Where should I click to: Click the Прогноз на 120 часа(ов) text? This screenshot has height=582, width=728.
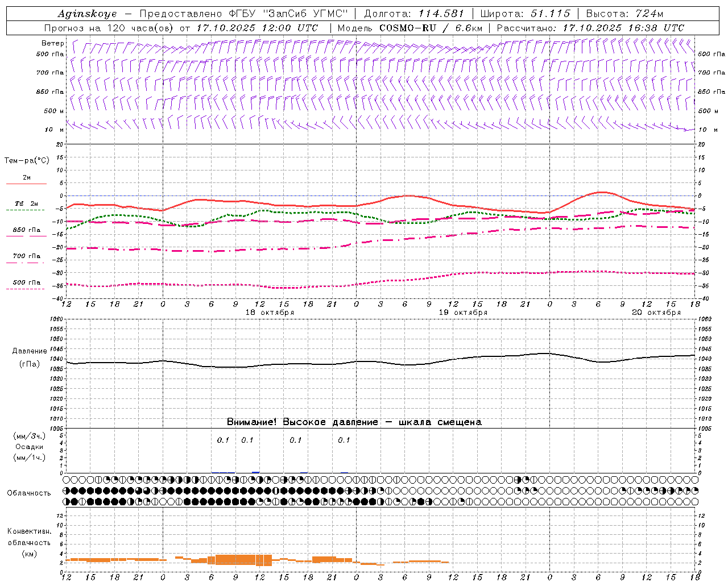(x=110, y=28)
